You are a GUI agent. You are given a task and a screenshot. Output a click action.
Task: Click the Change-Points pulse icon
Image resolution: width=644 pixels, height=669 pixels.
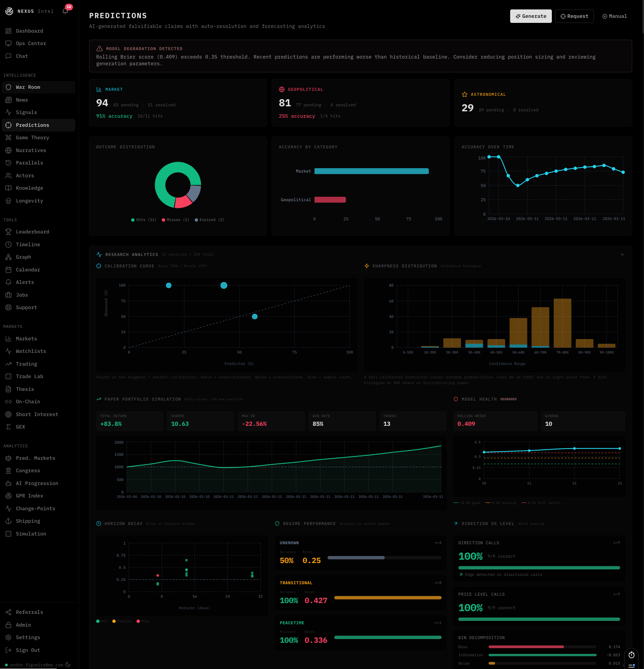pyautogui.click(x=8, y=509)
